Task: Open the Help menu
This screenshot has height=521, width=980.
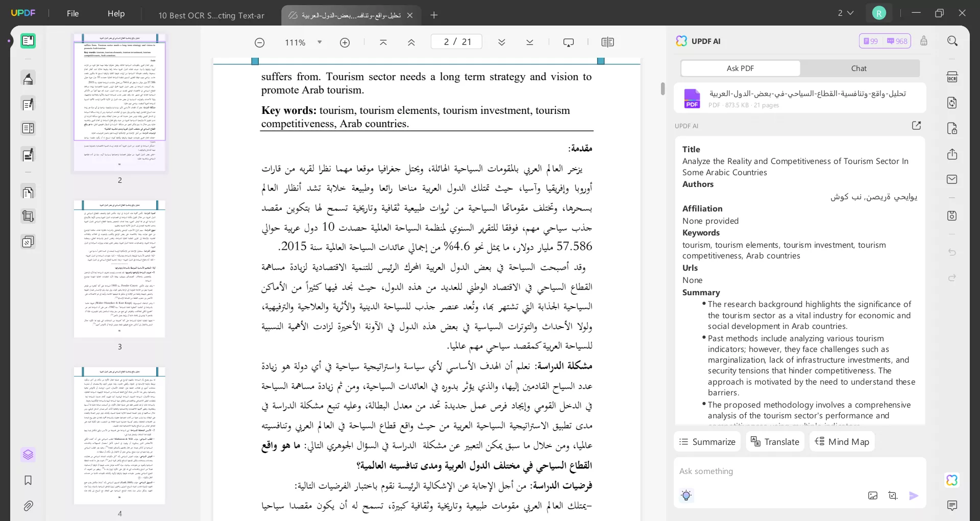Action: coord(116,14)
